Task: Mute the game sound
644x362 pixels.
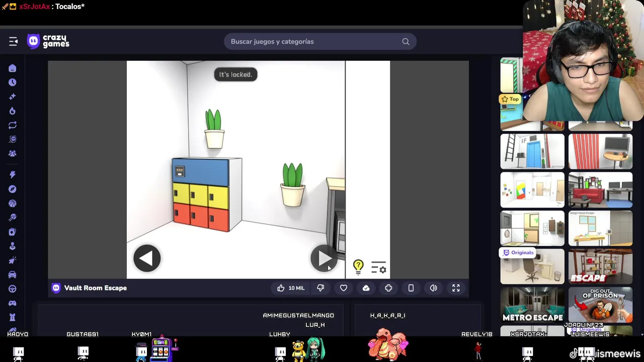Action: [433, 288]
